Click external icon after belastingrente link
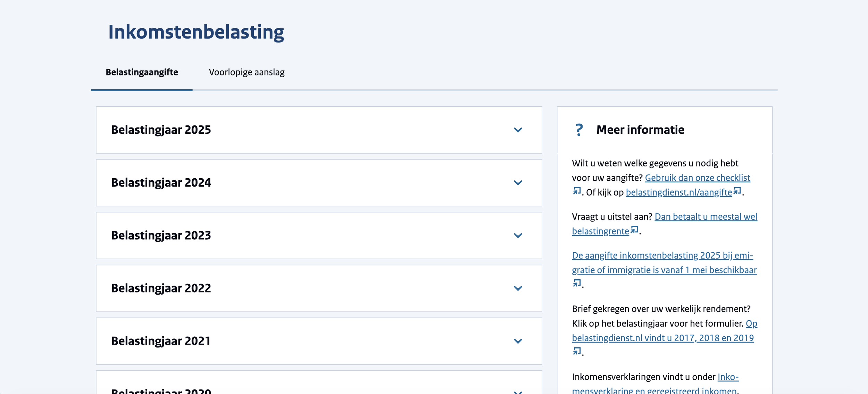Image resolution: width=868 pixels, height=394 pixels. 634,230
